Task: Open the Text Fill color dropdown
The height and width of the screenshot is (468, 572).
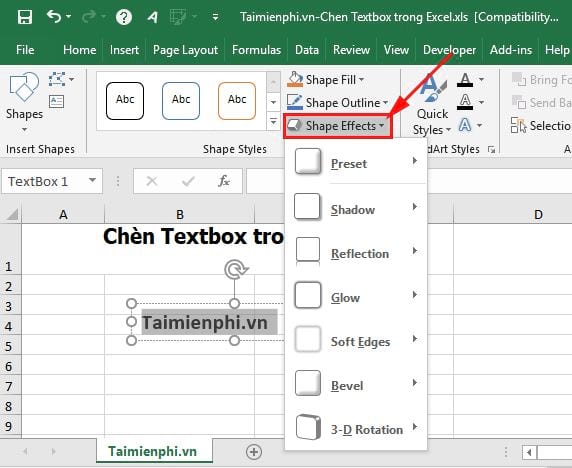Action: click(482, 80)
